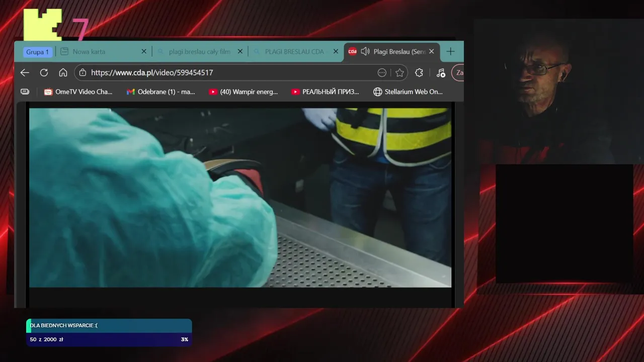Add page to favorites with star icon
644x362 pixels.
click(399, 72)
